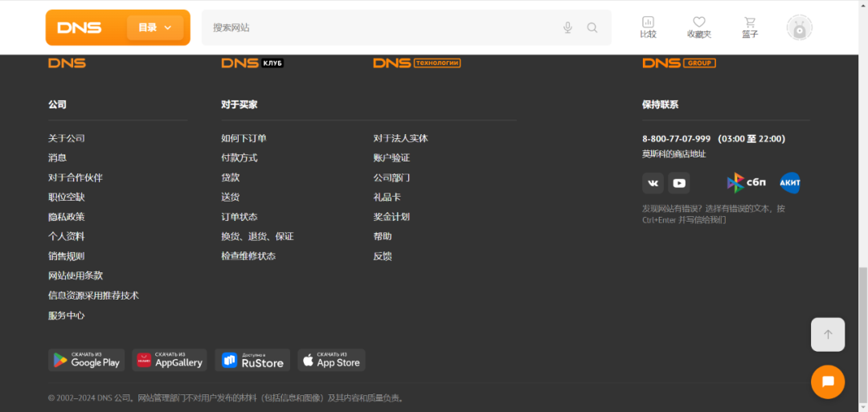Open the 帮助 help link
Image resolution: width=868 pixels, height=412 pixels.
(x=383, y=237)
